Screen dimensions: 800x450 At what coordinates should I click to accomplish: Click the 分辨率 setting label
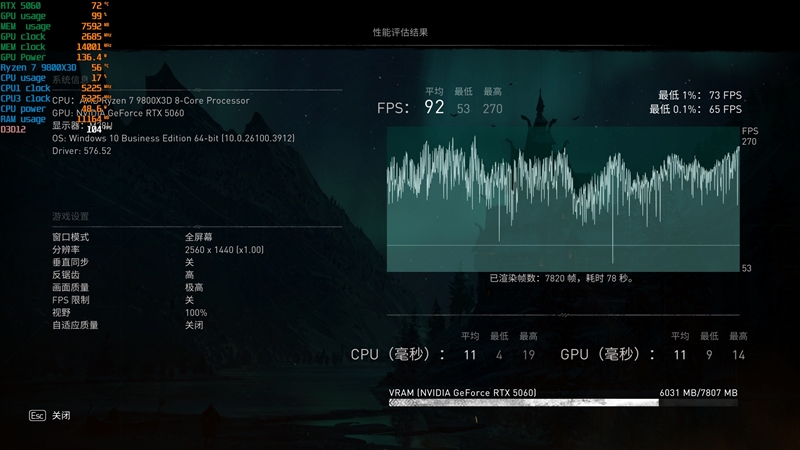coord(66,249)
